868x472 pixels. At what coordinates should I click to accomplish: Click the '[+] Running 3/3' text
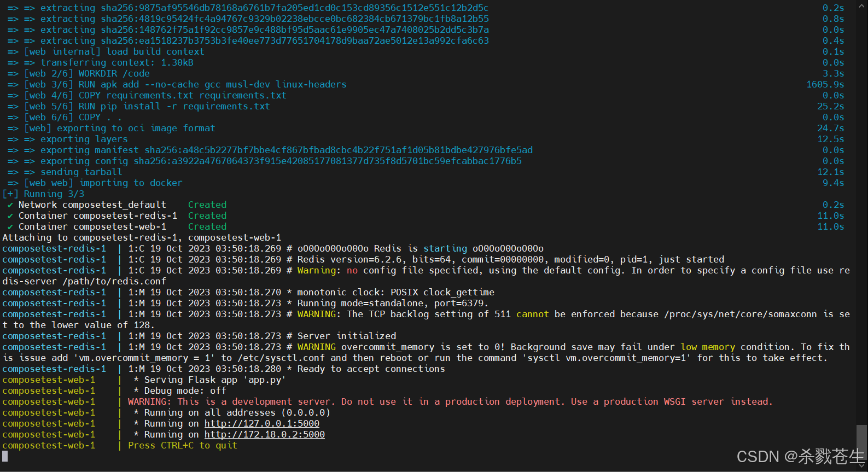(x=44, y=194)
